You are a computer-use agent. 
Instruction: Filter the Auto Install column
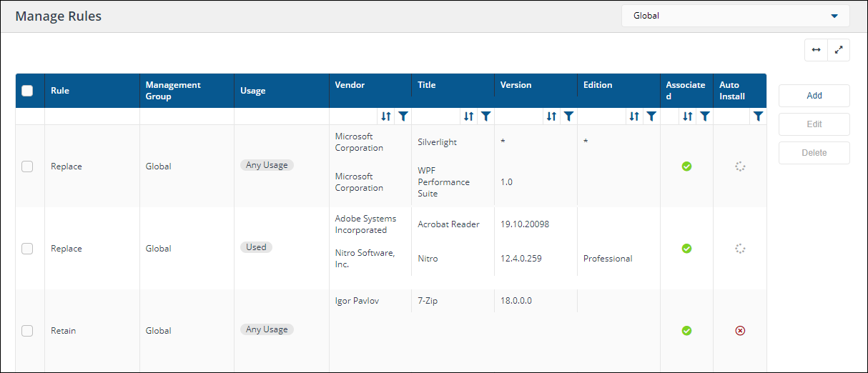tap(758, 116)
